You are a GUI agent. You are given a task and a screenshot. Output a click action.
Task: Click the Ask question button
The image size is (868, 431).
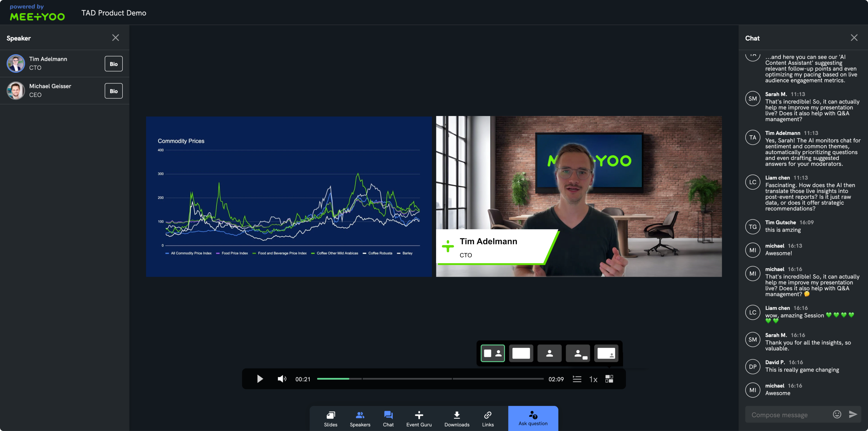pyautogui.click(x=533, y=418)
